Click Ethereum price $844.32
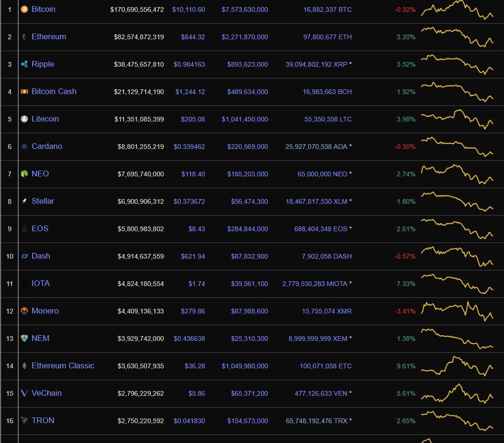The image size is (504, 443). tap(193, 37)
